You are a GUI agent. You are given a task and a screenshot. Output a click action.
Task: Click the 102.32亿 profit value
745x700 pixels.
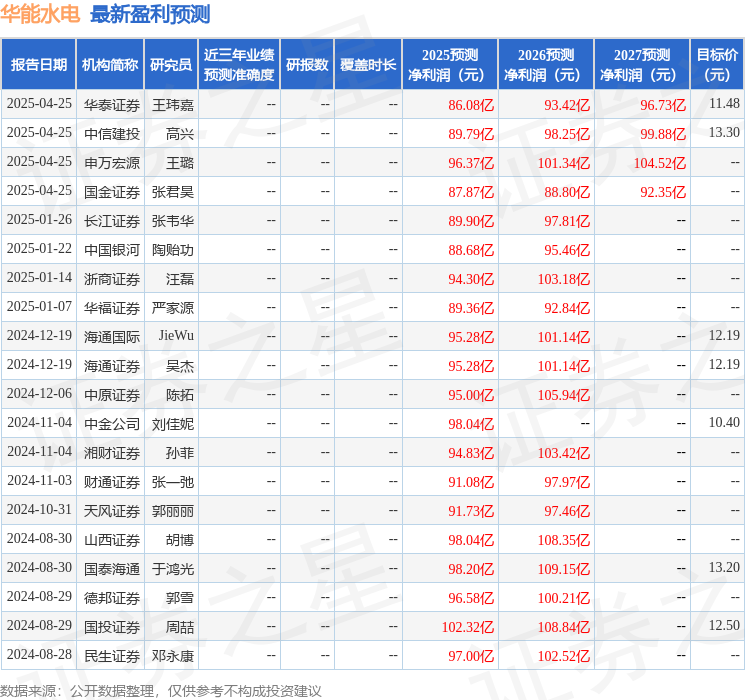pyautogui.click(x=468, y=627)
